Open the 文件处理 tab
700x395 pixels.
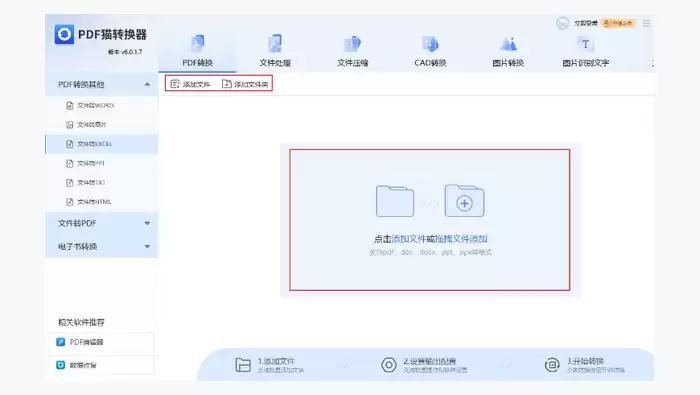coord(275,51)
